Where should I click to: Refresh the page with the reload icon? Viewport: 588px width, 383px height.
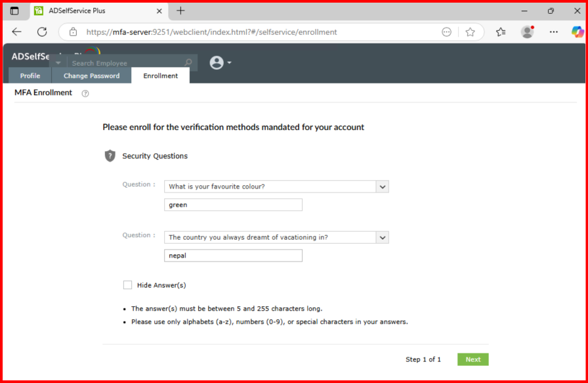[42, 32]
